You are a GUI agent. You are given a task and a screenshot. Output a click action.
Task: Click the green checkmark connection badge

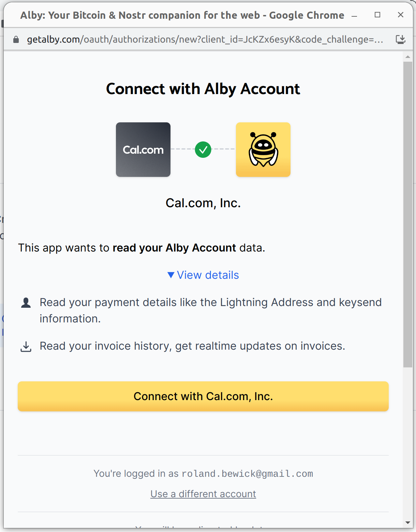coord(203,150)
